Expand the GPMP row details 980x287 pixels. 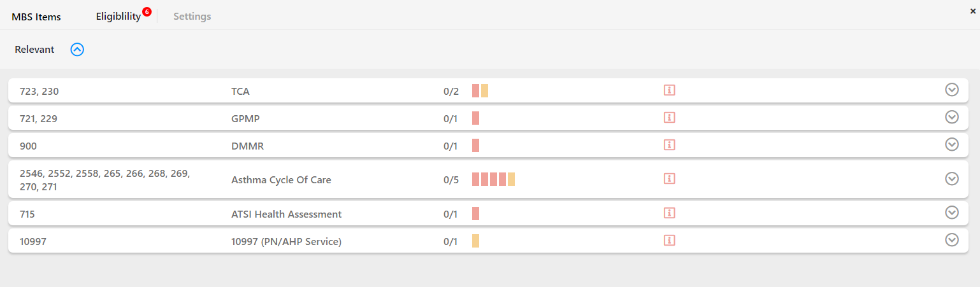coord(952,117)
